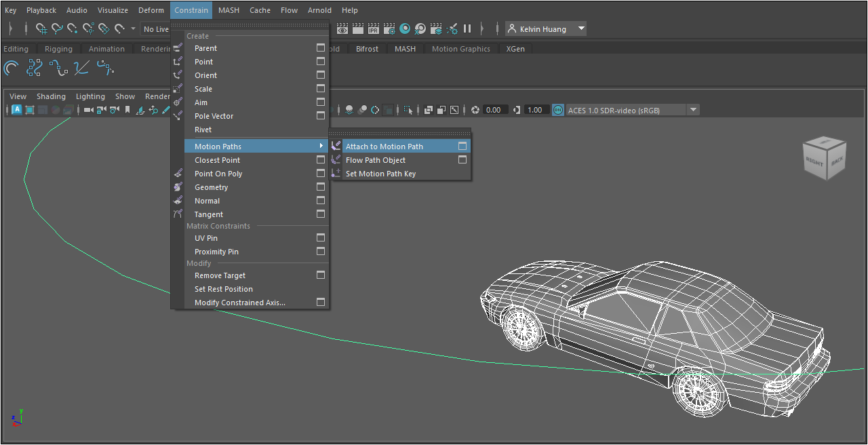Click Remove Target in the Constrain menu
868x445 pixels.
pyautogui.click(x=220, y=275)
